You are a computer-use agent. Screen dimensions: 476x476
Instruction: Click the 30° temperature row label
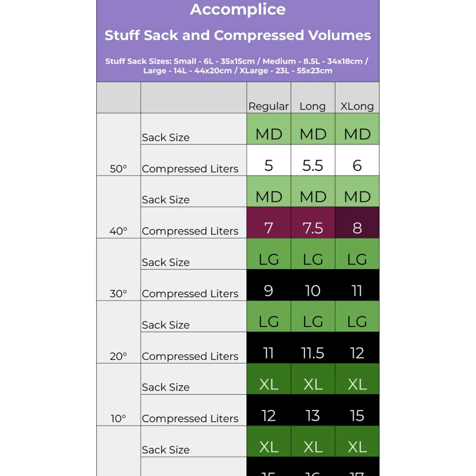point(118,293)
